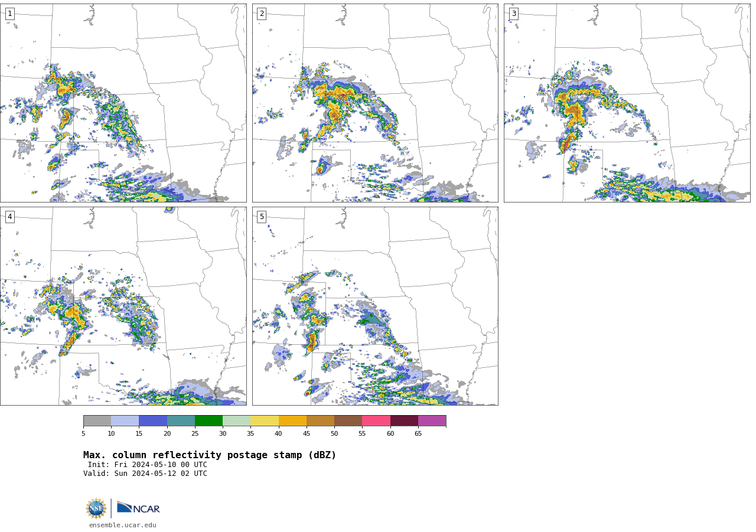Click the yellow 35-40 dBZ swatch

(x=265, y=420)
